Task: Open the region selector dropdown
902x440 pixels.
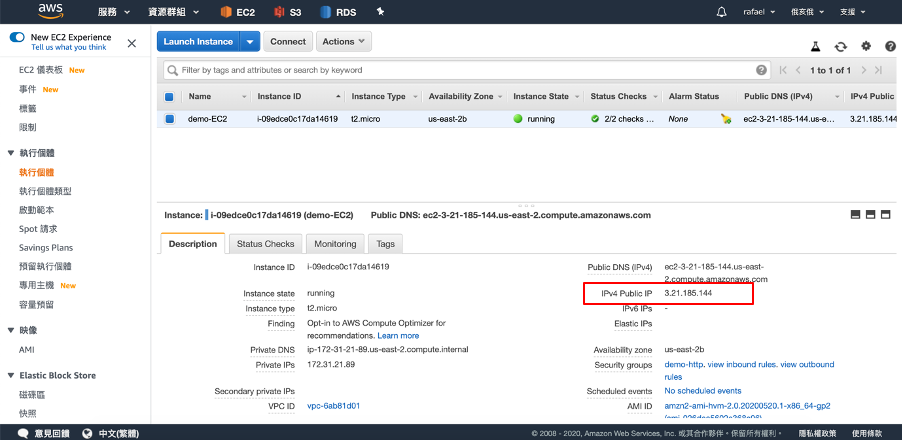Action: pos(808,12)
